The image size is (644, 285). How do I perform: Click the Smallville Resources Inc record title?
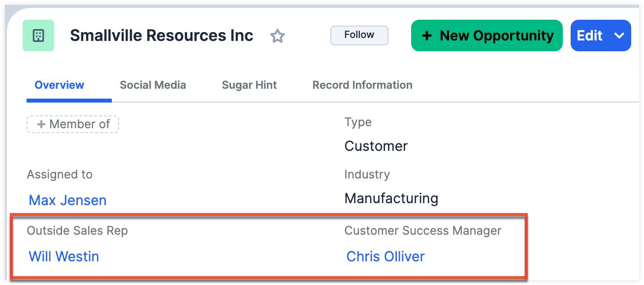pyautogui.click(x=161, y=36)
